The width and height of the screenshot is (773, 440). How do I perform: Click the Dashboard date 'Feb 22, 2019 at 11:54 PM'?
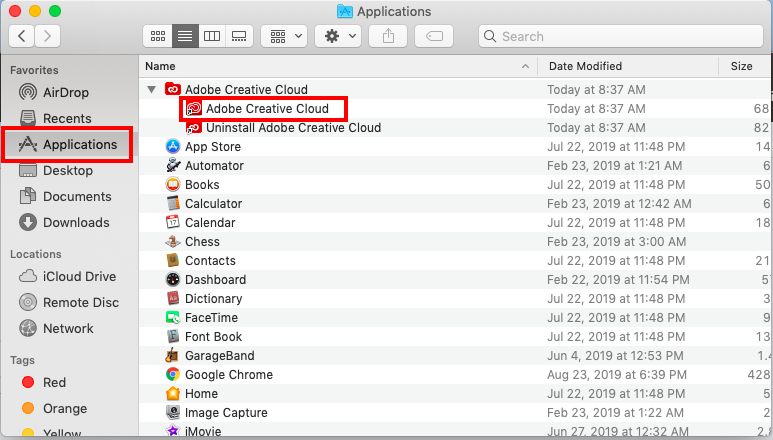coord(618,280)
